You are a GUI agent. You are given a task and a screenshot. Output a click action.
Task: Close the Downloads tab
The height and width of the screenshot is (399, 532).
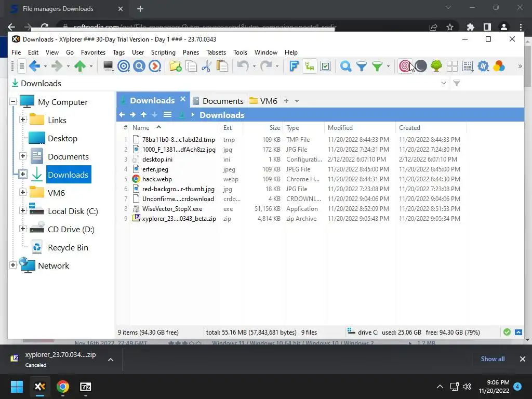coord(183,99)
